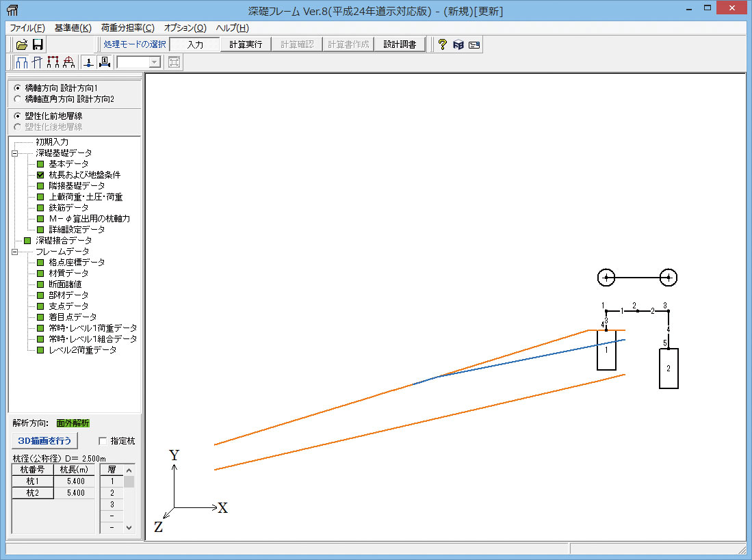Select the arched frame with loads icon
Screen dimensions: 752x560
pyautogui.click(x=69, y=62)
